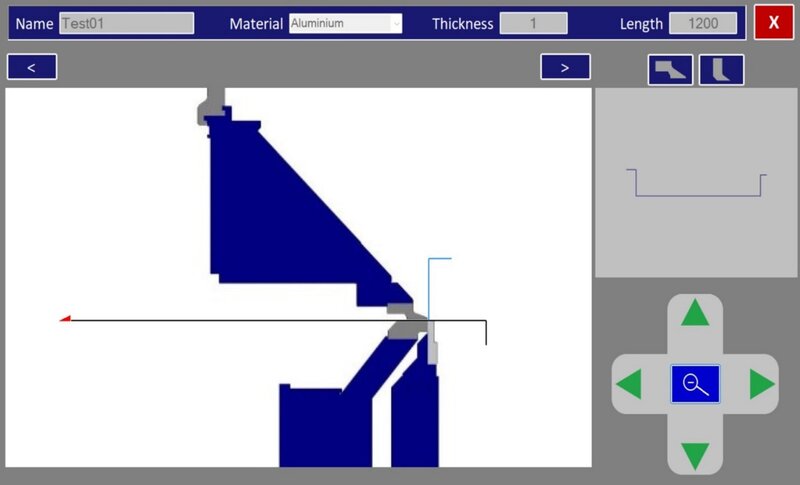Click the Name field containing Test01

click(x=126, y=23)
